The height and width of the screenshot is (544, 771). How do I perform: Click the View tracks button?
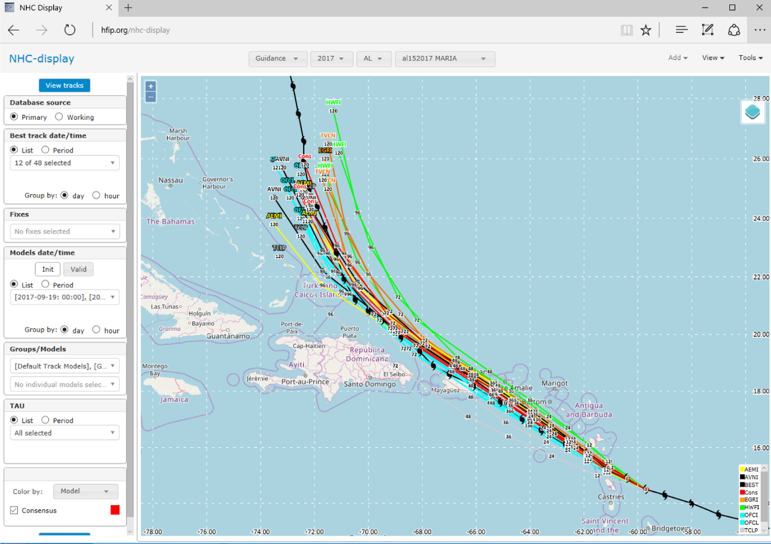[64, 85]
